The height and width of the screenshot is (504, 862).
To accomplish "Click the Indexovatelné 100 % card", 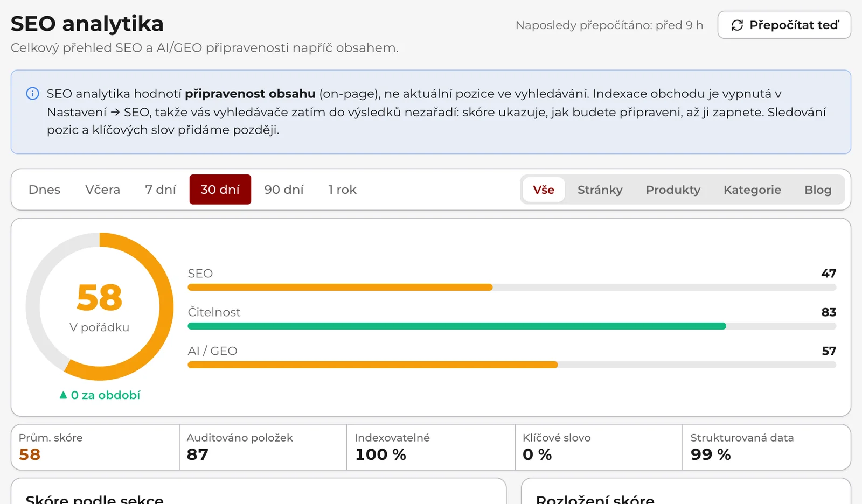I will [431, 447].
